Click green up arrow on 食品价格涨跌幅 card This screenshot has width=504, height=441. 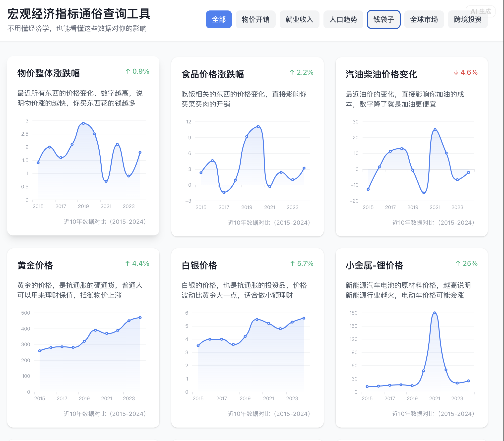(x=292, y=72)
